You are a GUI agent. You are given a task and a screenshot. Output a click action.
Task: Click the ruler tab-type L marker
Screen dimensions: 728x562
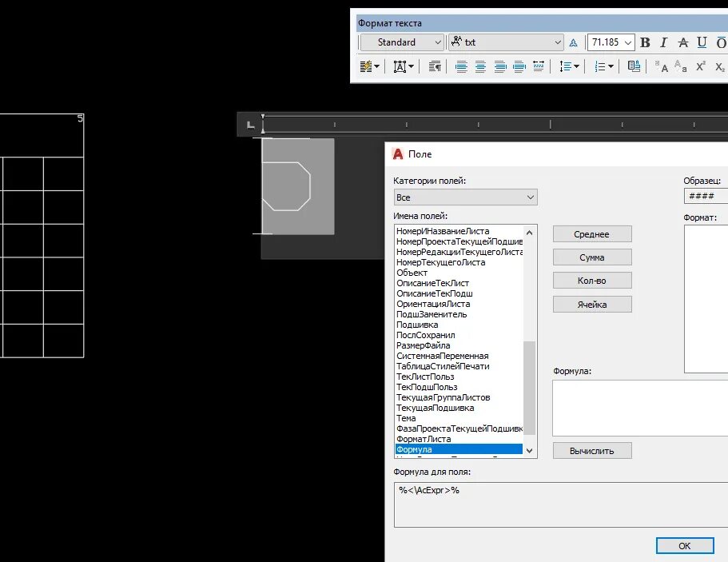point(251,125)
